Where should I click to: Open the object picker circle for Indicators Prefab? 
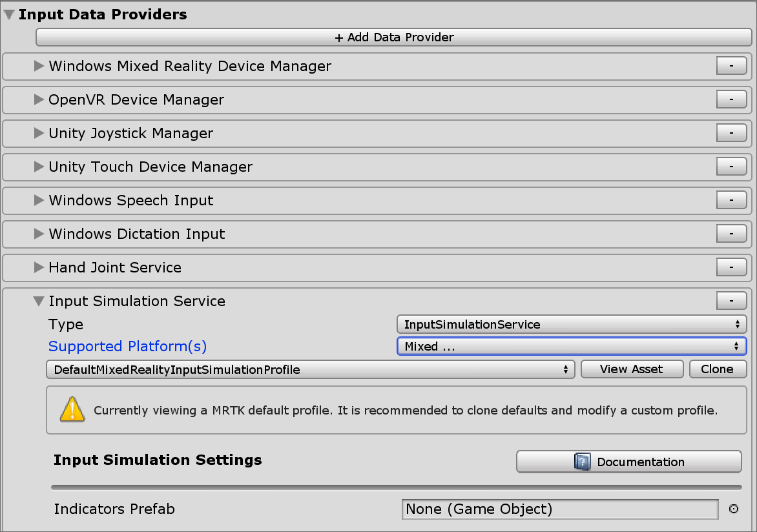[733, 509]
